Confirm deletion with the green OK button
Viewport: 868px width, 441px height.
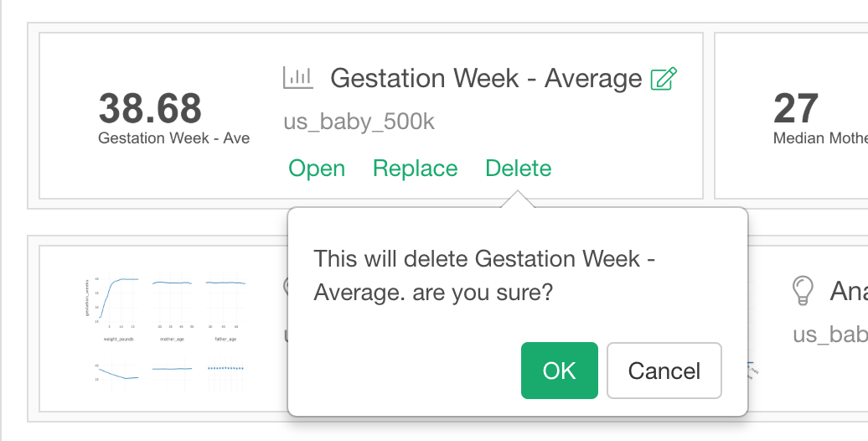(x=559, y=371)
